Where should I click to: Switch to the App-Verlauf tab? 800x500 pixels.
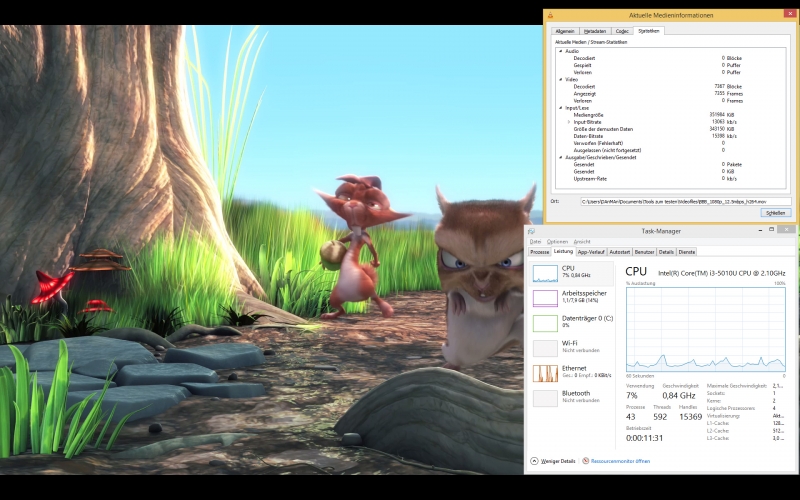click(x=591, y=252)
